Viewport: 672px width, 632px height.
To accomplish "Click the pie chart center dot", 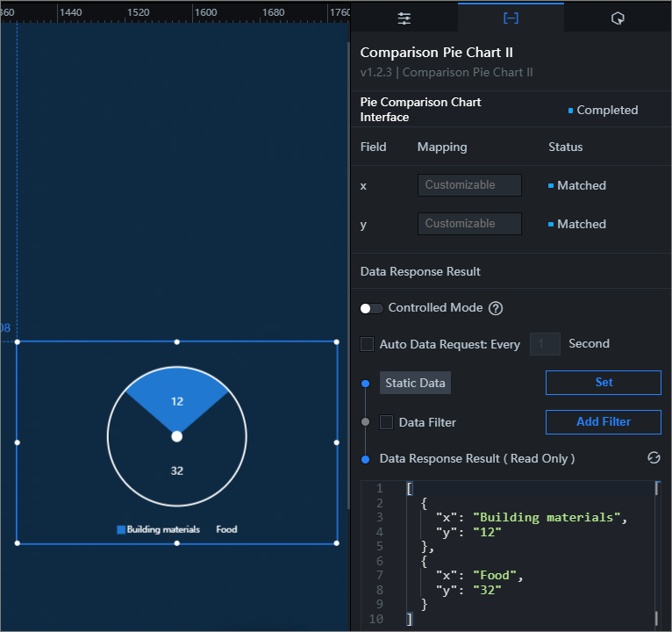I will (177, 436).
